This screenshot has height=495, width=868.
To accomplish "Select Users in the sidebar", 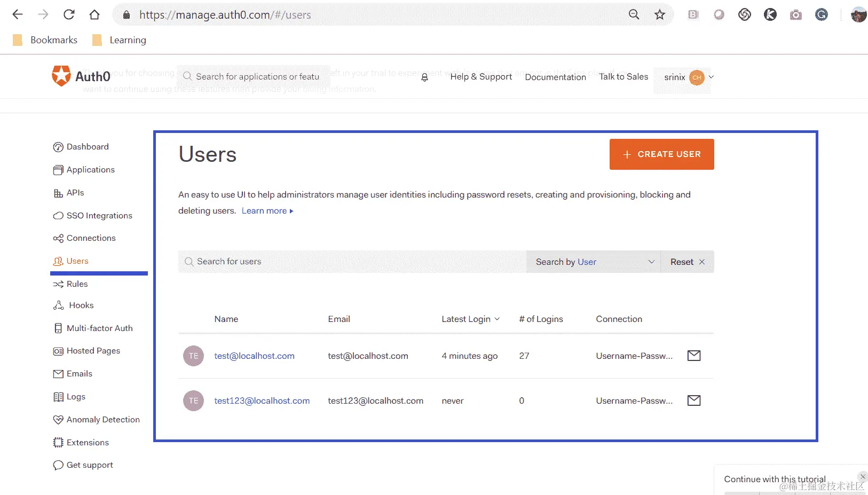I will click(71, 261).
